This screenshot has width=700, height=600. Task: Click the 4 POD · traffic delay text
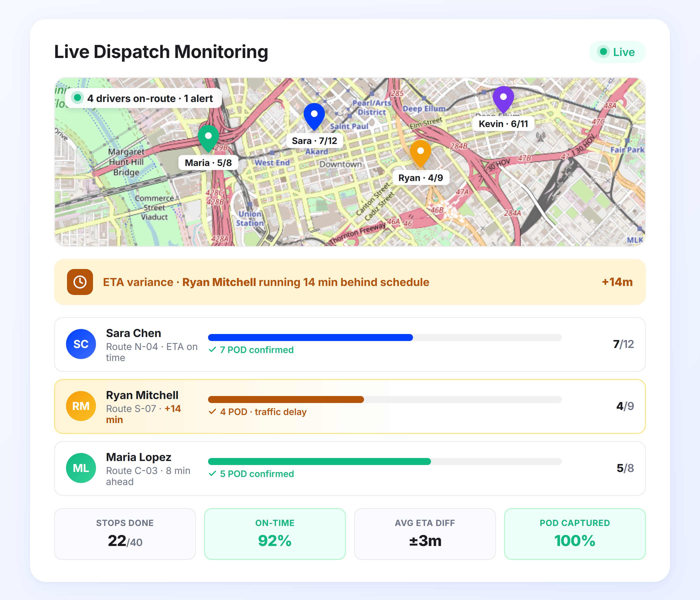[x=263, y=412]
